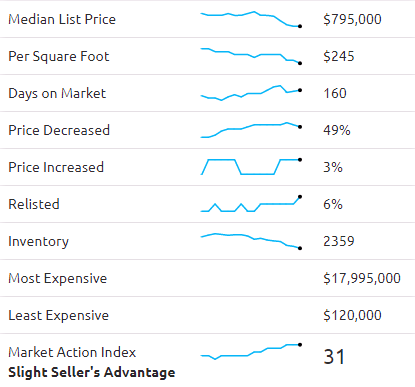Open the Market Action Index sparkline
This screenshot has width=415, height=387.
tap(251, 352)
